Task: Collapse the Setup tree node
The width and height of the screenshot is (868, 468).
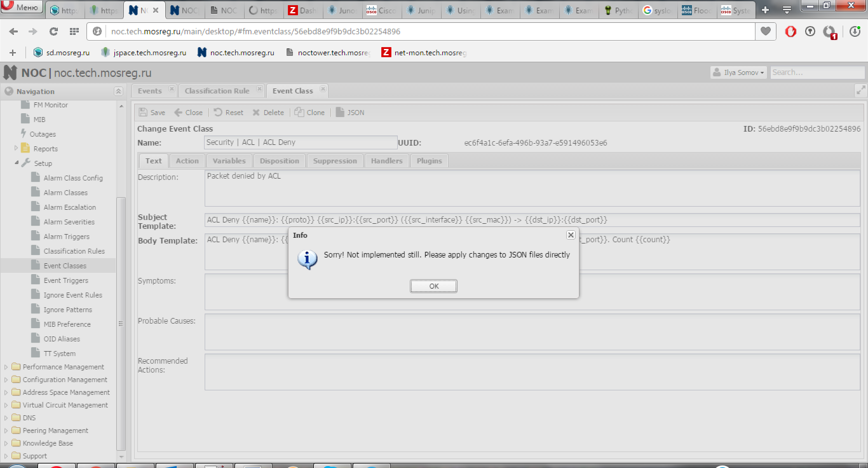Action: 17,163
